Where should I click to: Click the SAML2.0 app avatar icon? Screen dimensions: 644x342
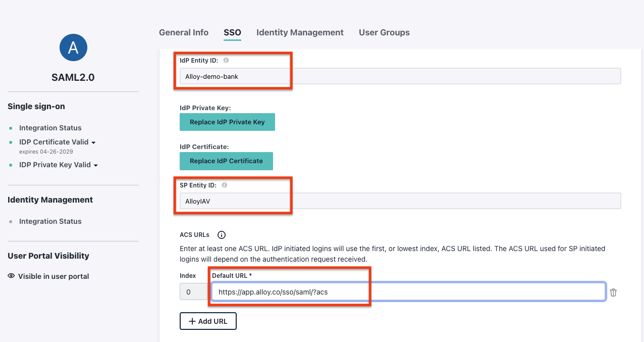pos(73,48)
